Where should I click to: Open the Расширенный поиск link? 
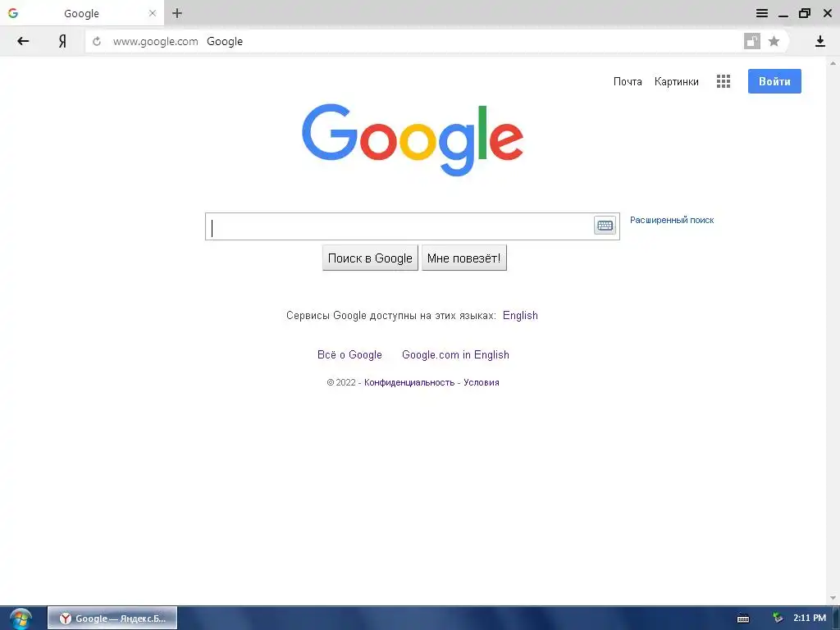coord(672,220)
